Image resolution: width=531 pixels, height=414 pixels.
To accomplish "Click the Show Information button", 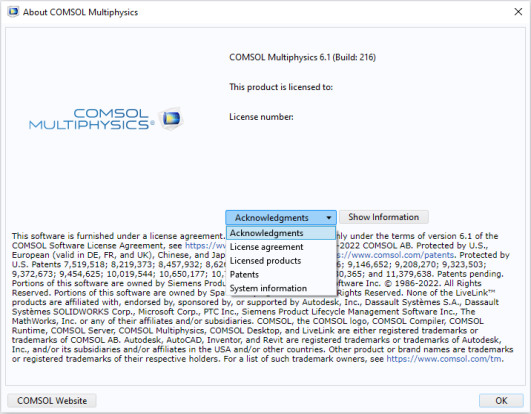I will (384, 217).
